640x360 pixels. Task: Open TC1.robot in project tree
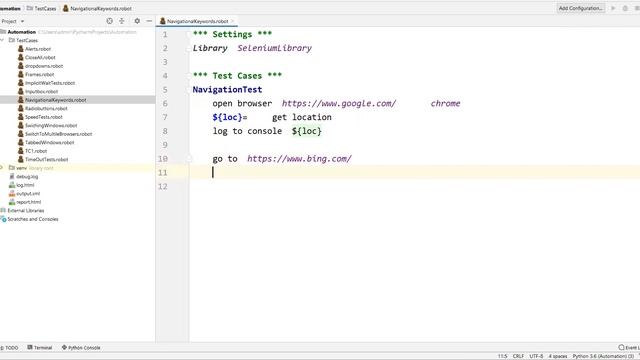pyautogui.click(x=36, y=151)
